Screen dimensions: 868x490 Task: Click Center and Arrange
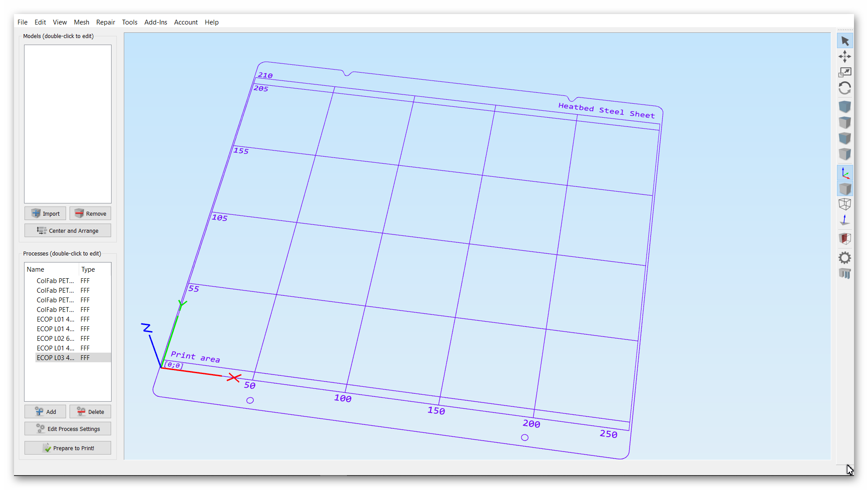[68, 231]
